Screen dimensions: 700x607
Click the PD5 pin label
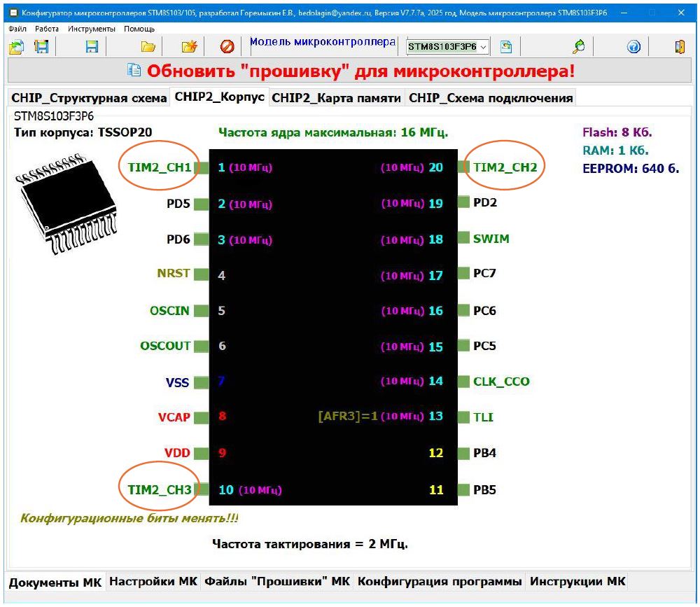(x=178, y=203)
